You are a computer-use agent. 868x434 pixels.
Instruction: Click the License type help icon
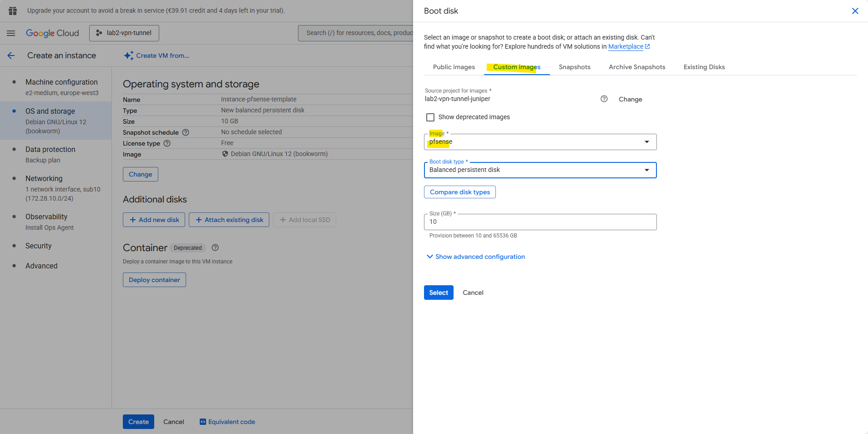[167, 143]
